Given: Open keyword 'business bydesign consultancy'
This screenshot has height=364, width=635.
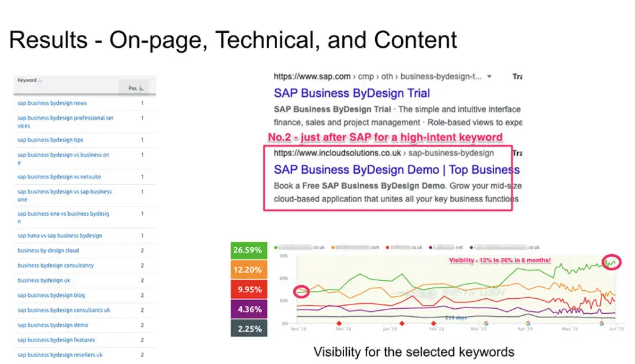Looking at the screenshot, I should point(55,265).
